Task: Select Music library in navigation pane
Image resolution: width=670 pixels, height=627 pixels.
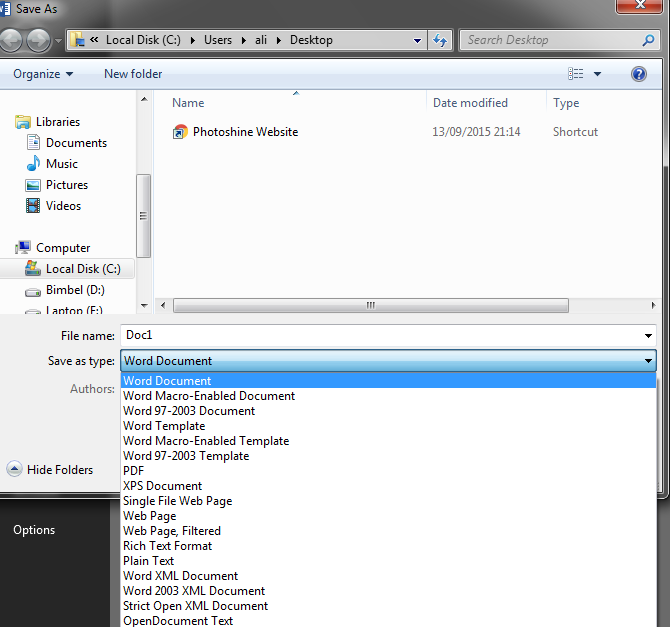Action: tap(62, 164)
